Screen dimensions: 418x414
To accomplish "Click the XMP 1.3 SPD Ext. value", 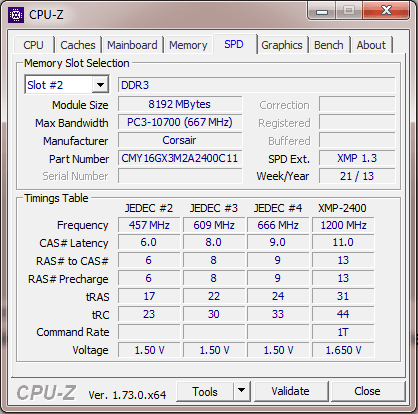I will coord(357,158).
